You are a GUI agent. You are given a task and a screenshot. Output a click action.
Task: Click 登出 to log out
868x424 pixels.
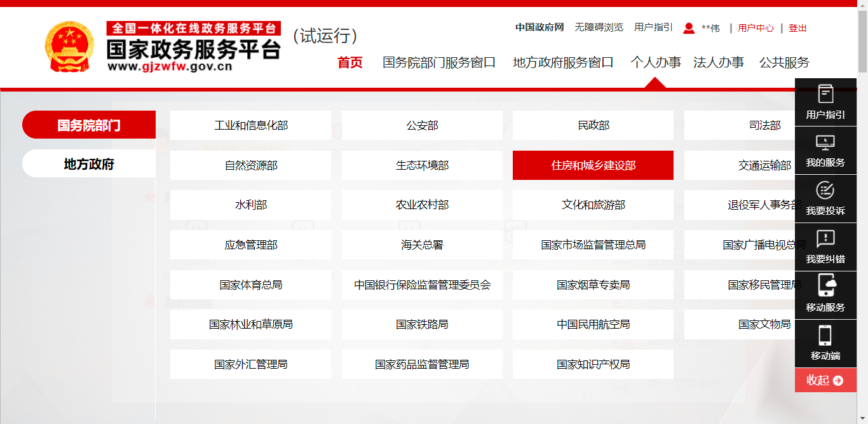point(797,28)
